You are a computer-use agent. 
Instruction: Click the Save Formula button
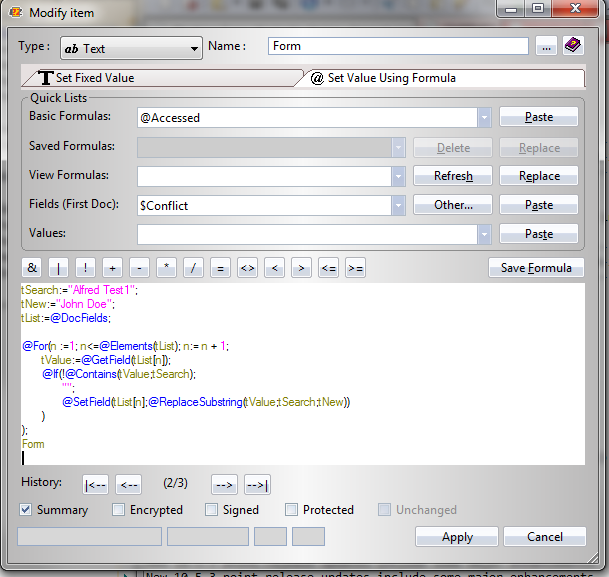536,268
